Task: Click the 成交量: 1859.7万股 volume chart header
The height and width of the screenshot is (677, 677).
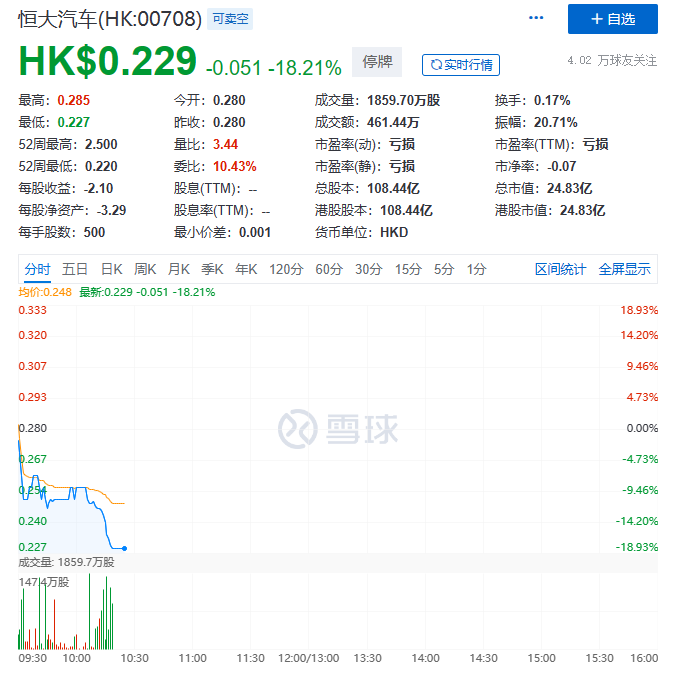Action: pos(66,563)
